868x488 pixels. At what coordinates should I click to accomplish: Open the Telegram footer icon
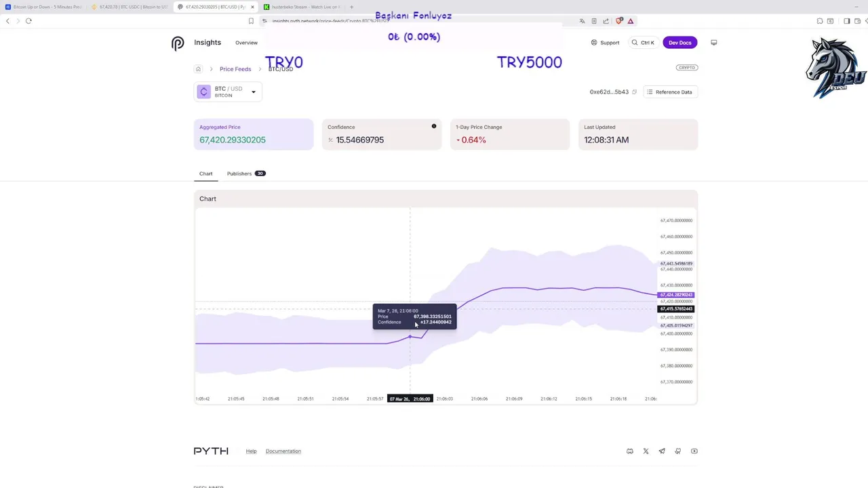pyautogui.click(x=662, y=451)
